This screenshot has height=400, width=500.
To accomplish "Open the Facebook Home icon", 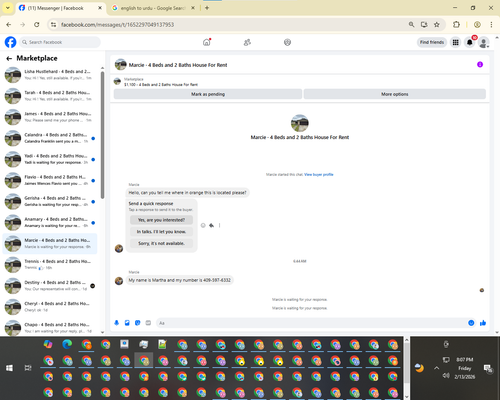I will (x=207, y=42).
